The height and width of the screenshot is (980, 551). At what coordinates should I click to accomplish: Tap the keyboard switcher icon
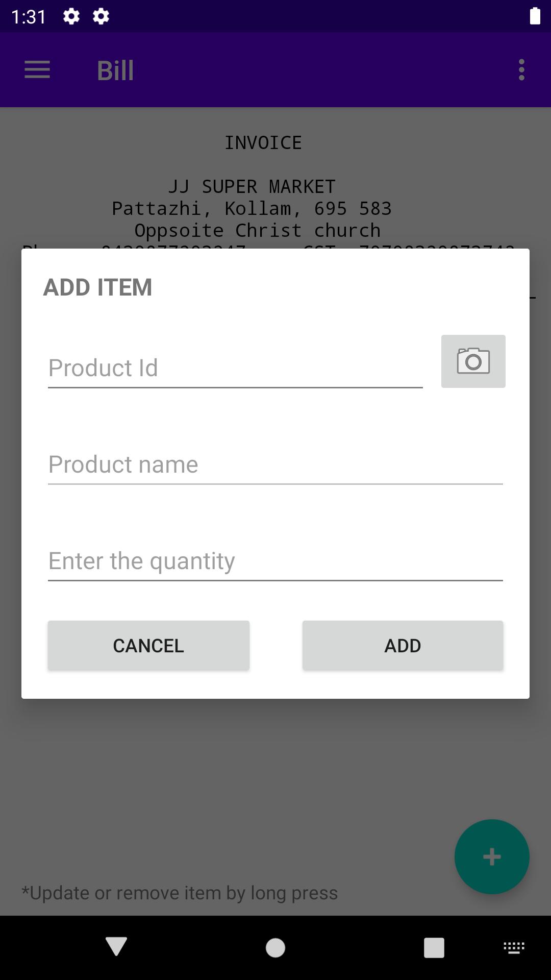(x=514, y=948)
